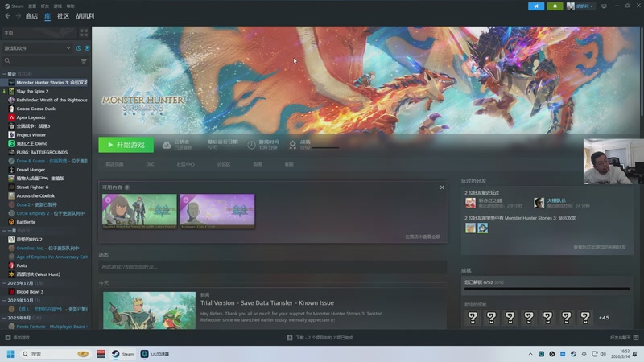Open the 社区 community tab
The image size is (644, 362).
(x=63, y=16)
